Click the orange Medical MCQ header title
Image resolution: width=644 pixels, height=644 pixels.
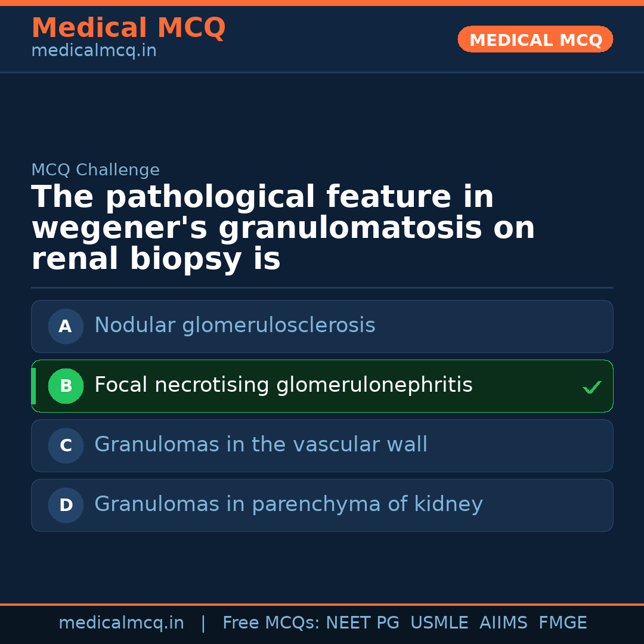128,28
